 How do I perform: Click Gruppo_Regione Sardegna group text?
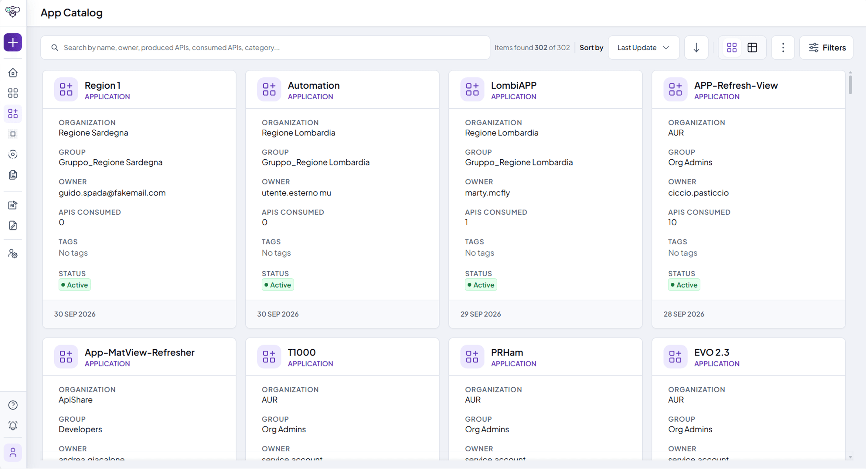point(111,162)
